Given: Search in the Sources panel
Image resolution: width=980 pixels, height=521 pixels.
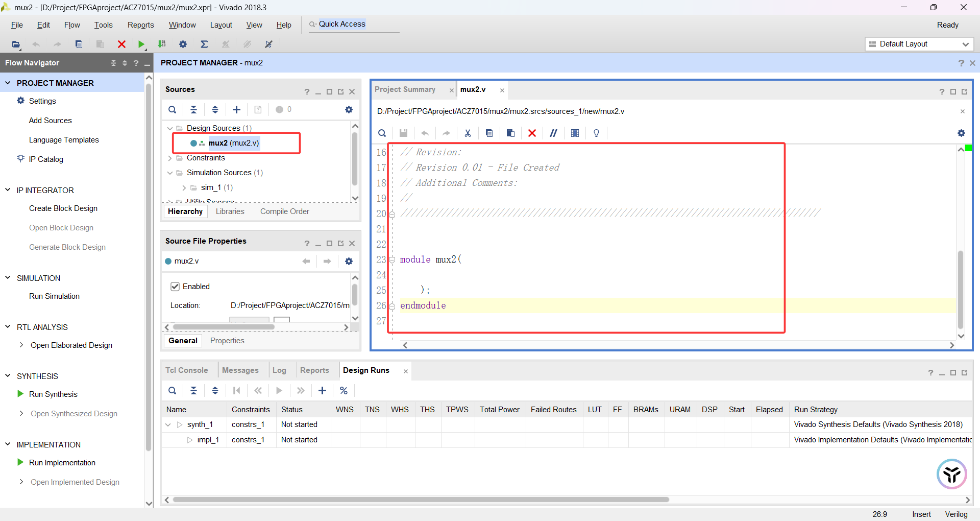Looking at the screenshot, I should tap(173, 110).
